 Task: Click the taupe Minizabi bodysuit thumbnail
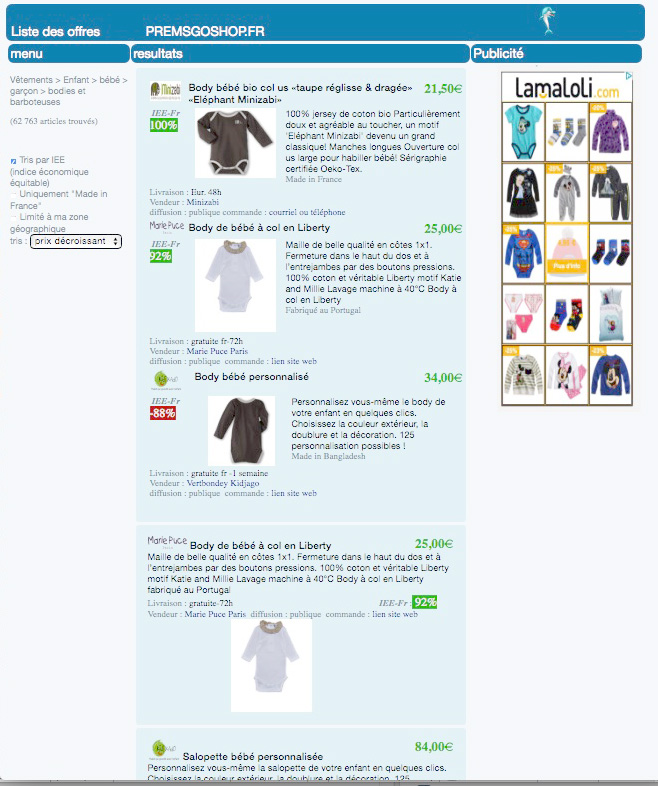point(235,143)
